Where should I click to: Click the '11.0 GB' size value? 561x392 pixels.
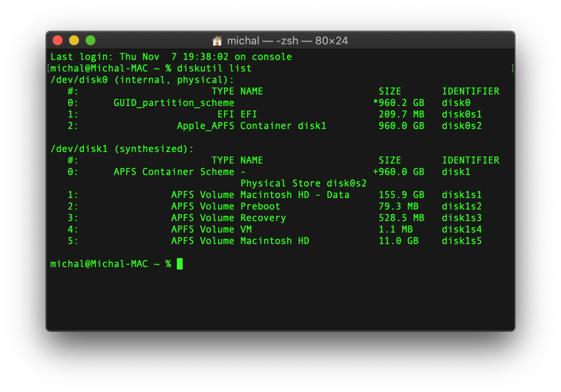coord(399,241)
